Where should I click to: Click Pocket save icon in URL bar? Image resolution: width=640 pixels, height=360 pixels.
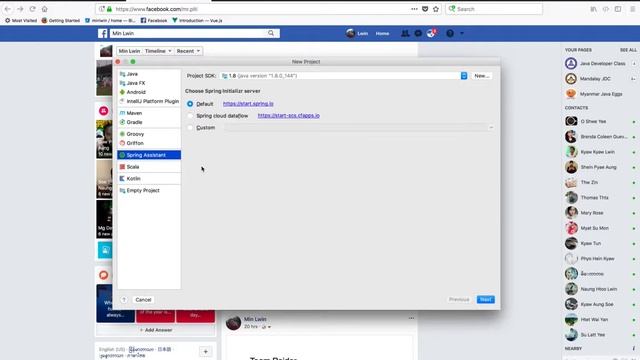click(425, 9)
